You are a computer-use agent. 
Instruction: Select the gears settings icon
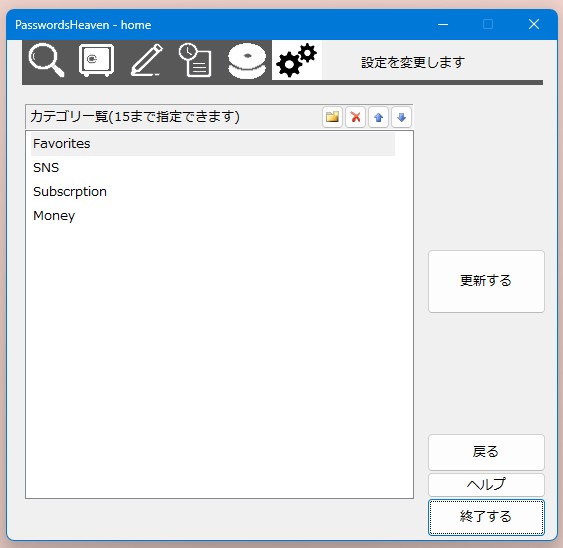pyautogui.click(x=297, y=60)
